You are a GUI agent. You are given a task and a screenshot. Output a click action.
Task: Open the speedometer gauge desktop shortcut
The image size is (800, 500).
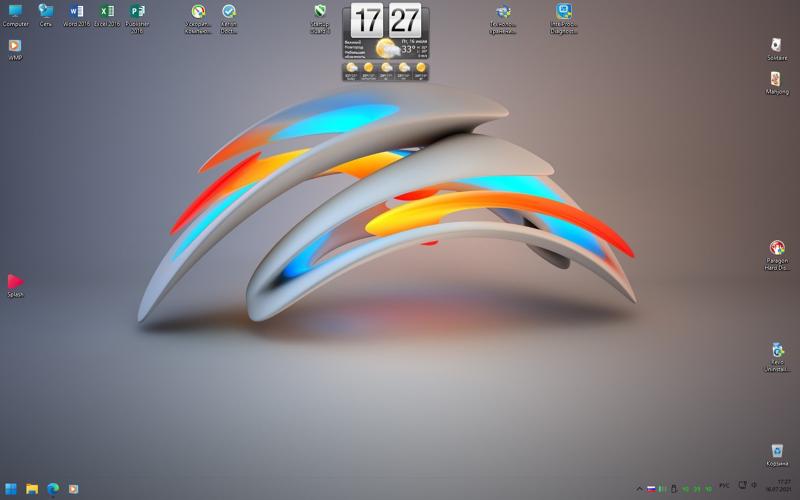(x=198, y=18)
